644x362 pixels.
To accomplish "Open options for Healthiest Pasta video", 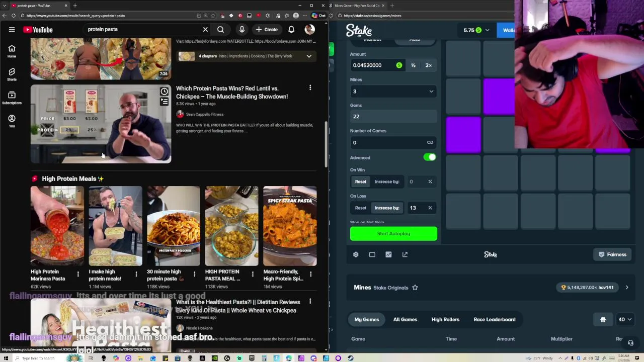I will point(310,301).
